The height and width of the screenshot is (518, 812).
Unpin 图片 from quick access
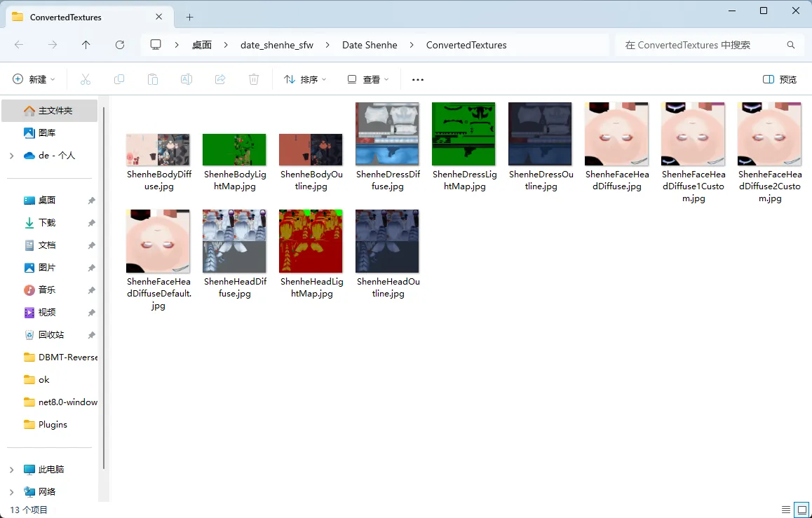(x=92, y=268)
